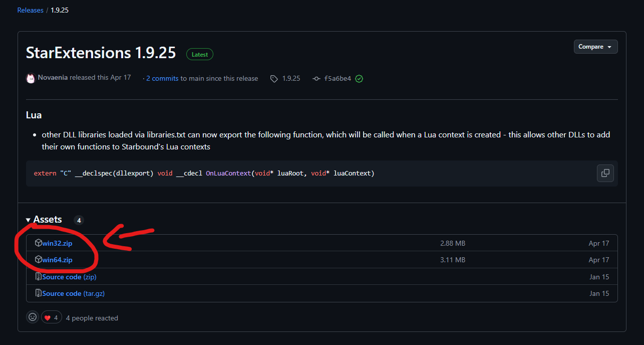Open the Compare dropdown
This screenshot has height=345, width=644.
pos(595,47)
